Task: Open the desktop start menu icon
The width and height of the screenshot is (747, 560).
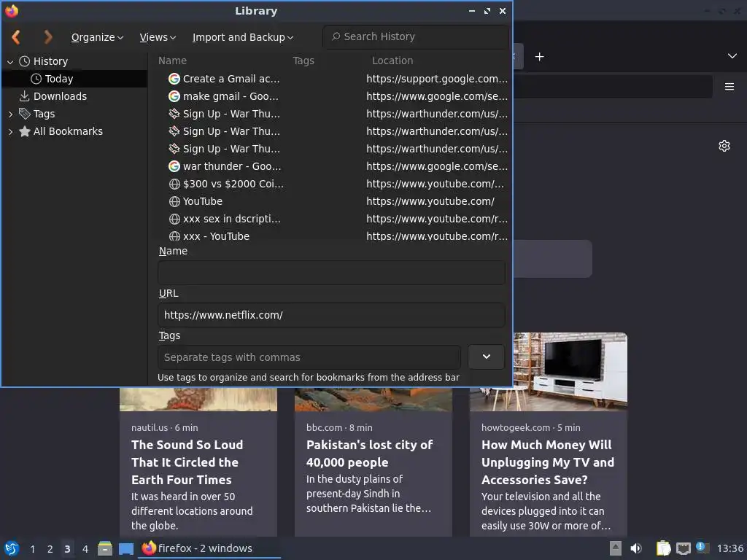Action: tap(12, 548)
